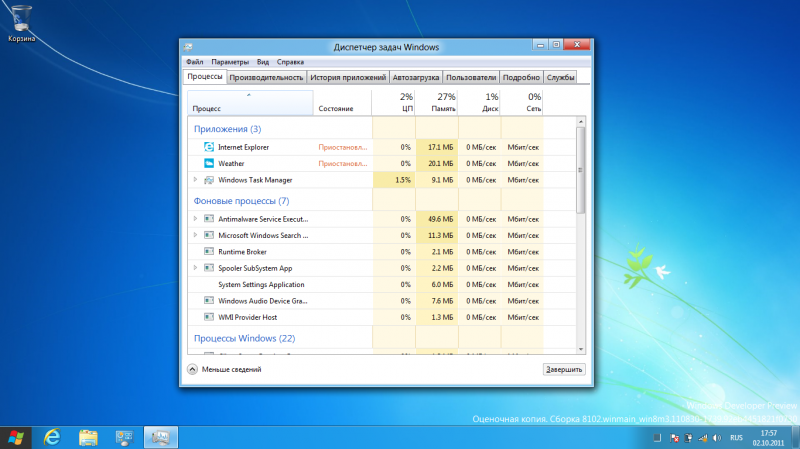
Task: Click the Internet Explorer process icon
Action: click(x=209, y=147)
